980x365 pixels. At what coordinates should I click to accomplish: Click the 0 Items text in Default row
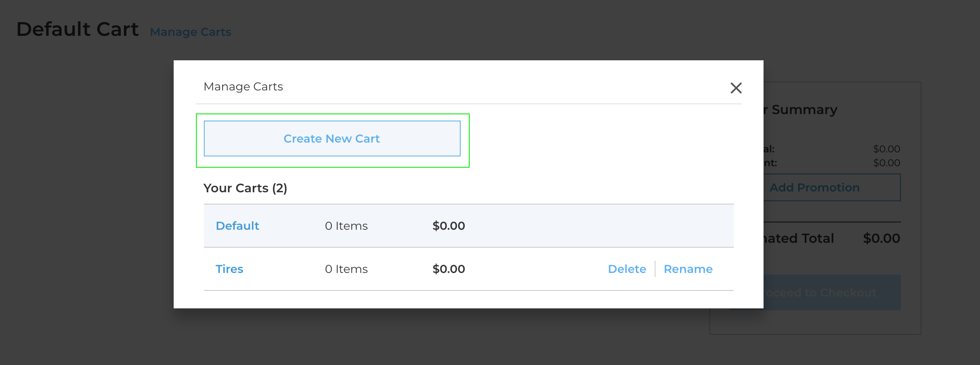click(346, 226)
